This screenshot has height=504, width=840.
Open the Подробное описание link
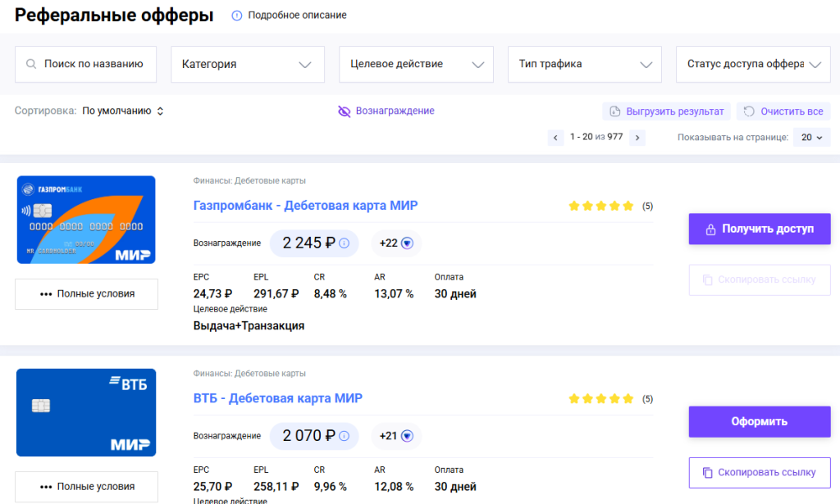[297, 16]
